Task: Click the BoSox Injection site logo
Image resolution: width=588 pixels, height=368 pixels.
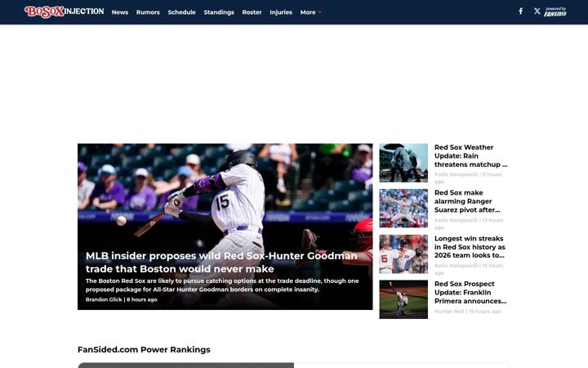Action: point(65,11)
